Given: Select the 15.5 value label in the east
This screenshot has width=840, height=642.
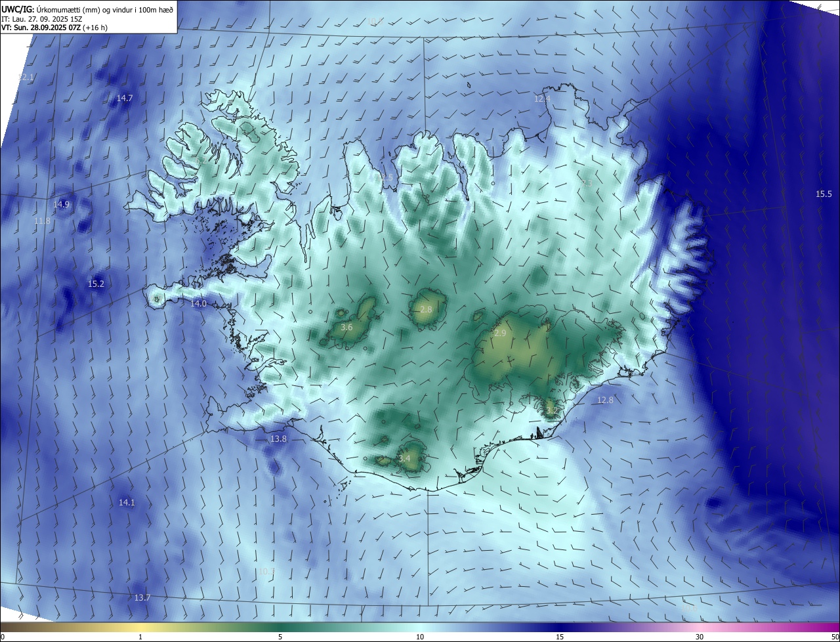Looking at the screenshot, I should 824,194.
